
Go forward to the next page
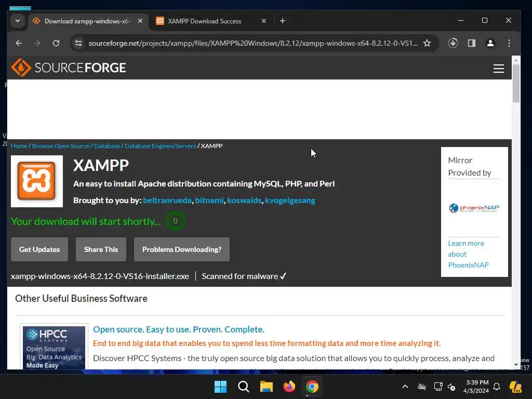37,43
